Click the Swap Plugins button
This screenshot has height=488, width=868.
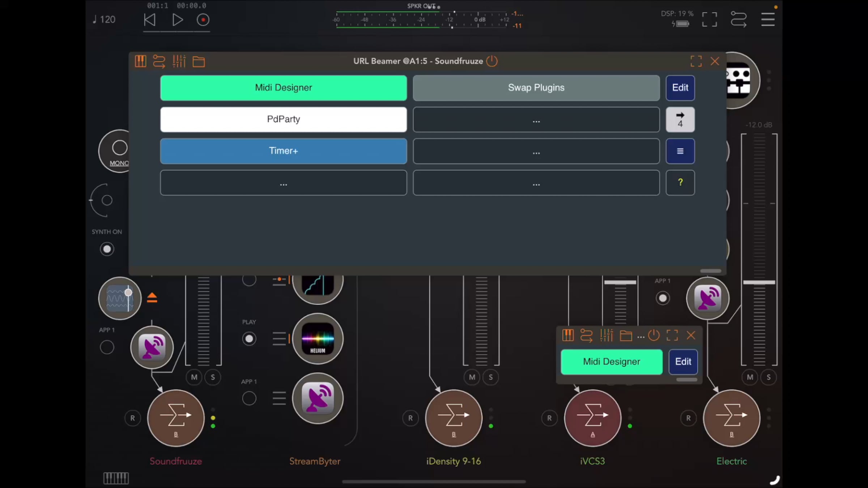pos(536,88)
